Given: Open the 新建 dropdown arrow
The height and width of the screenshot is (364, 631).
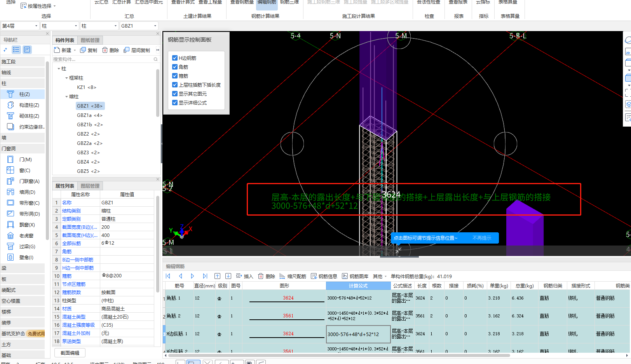Looking at the screenshot, I should 75,50.
